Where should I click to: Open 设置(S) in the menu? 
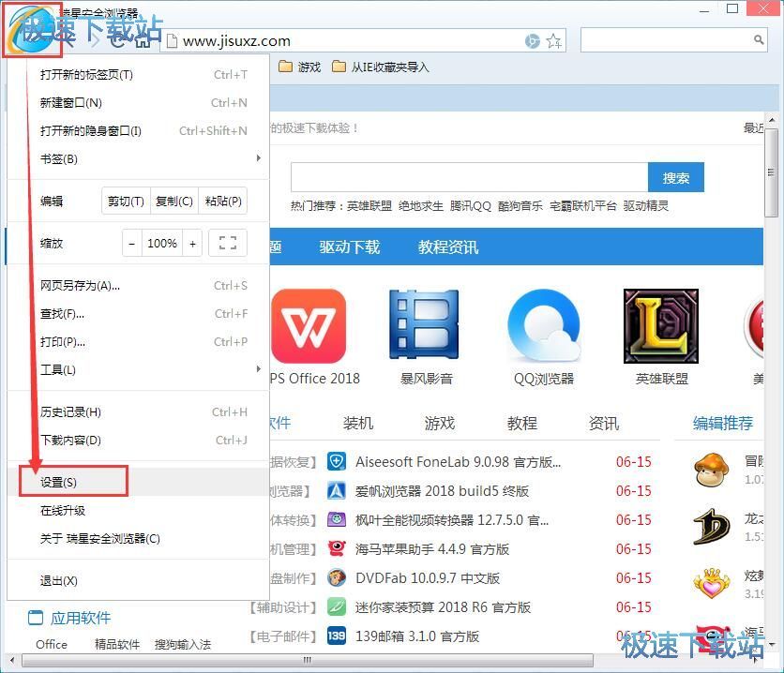[138, 482]
